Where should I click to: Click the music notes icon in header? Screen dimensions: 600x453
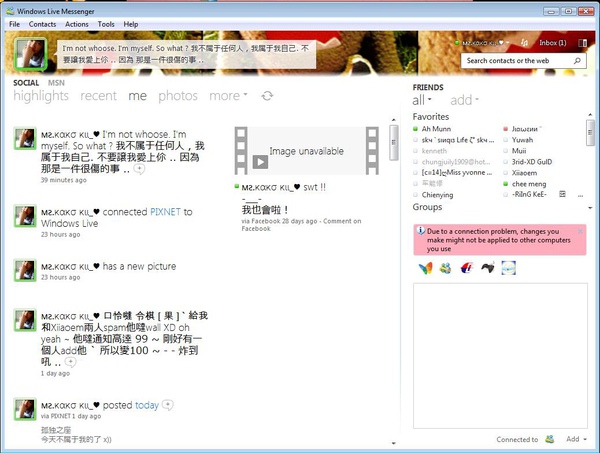(524, 43)
